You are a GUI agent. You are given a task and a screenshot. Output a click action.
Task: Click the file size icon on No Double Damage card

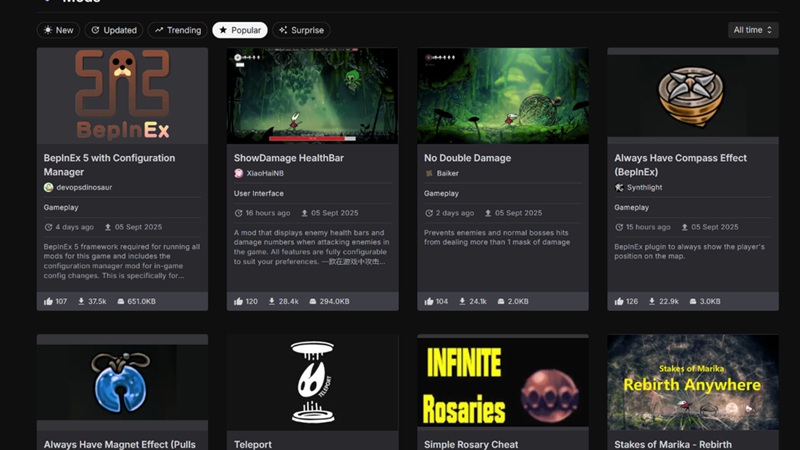click(501, 301)
